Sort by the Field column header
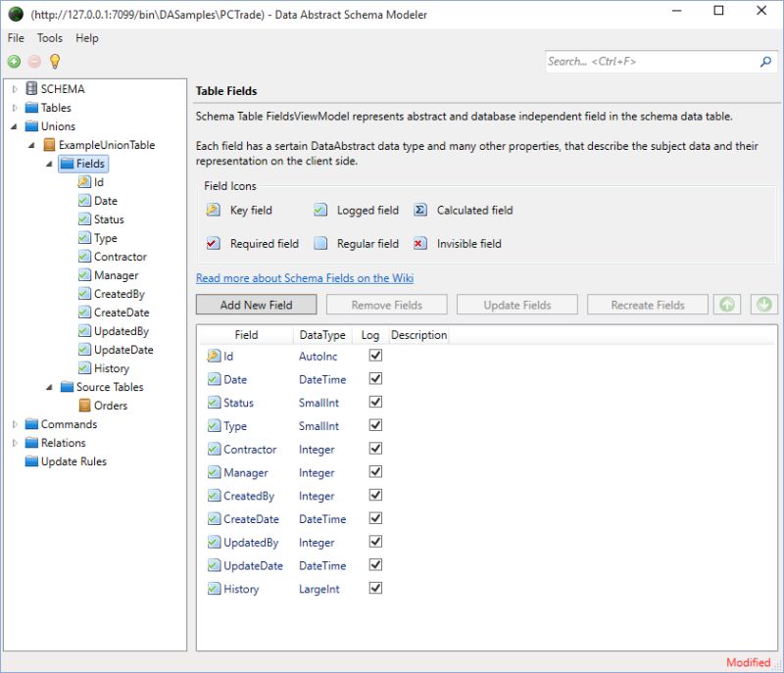 click(x=247, y=335)
